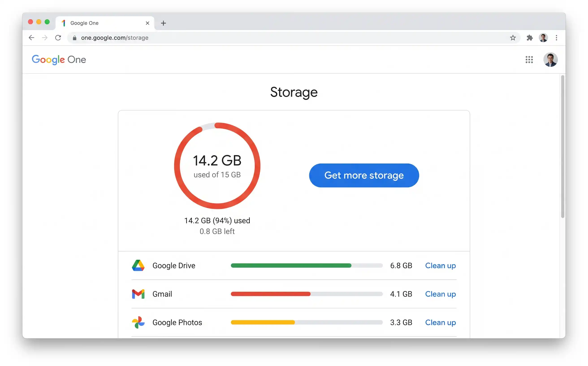Image resolution: width=588 pixels, height=366 pixels.
Task: Click the page vertical scrollbar
Action: pyautogui.click(x=562, y=146)
